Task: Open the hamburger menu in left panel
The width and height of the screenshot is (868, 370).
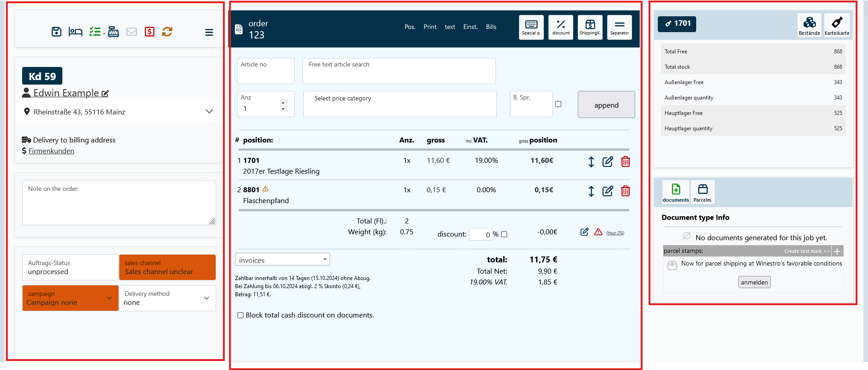Action: pyautogui.click(x=209, y=32)
